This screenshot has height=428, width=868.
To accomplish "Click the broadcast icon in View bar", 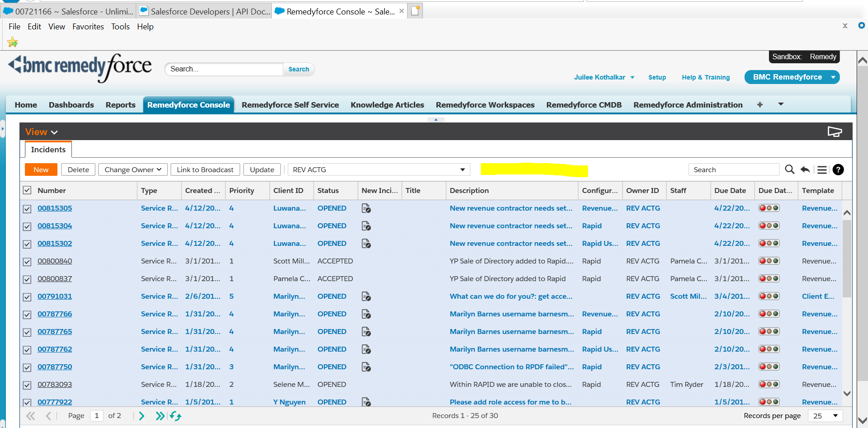I will click(835, 132).
